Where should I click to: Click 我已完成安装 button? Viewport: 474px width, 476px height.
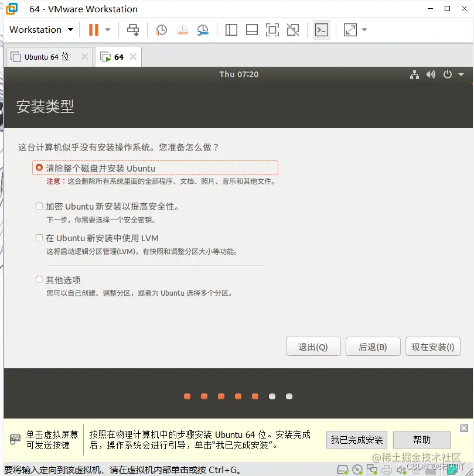click(x=357, y=440)
